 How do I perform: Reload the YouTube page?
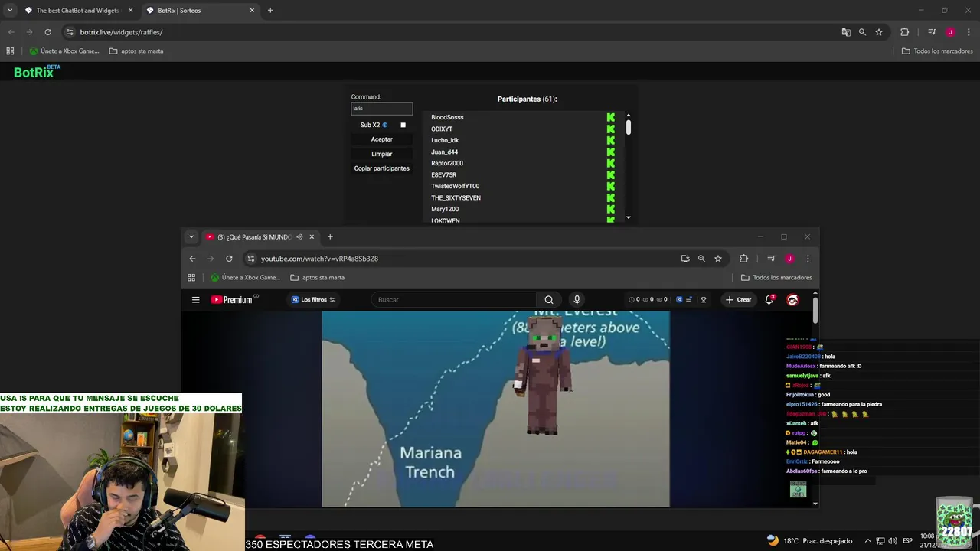(229, 259)
